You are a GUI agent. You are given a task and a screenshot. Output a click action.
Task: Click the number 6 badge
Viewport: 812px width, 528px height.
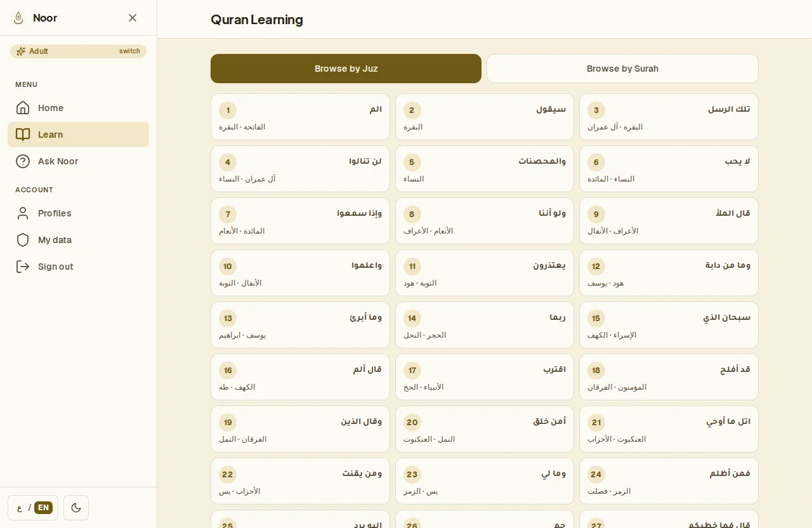click(596, 162)
